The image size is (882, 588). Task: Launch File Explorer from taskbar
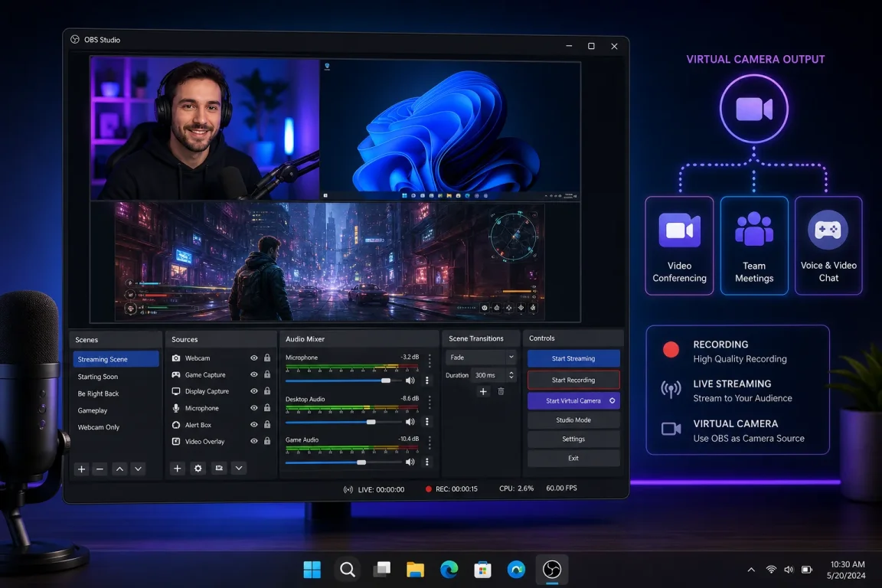[415, 570]
